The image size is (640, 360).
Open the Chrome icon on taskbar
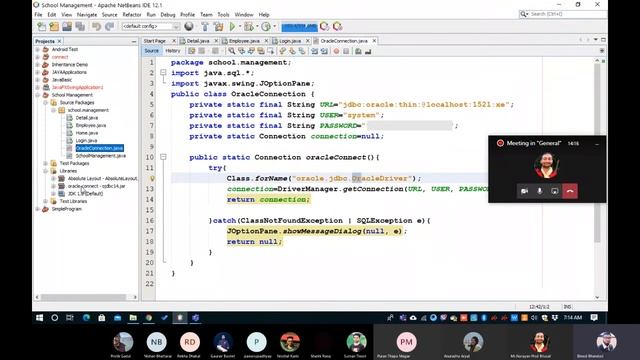[x=149, y=318]
